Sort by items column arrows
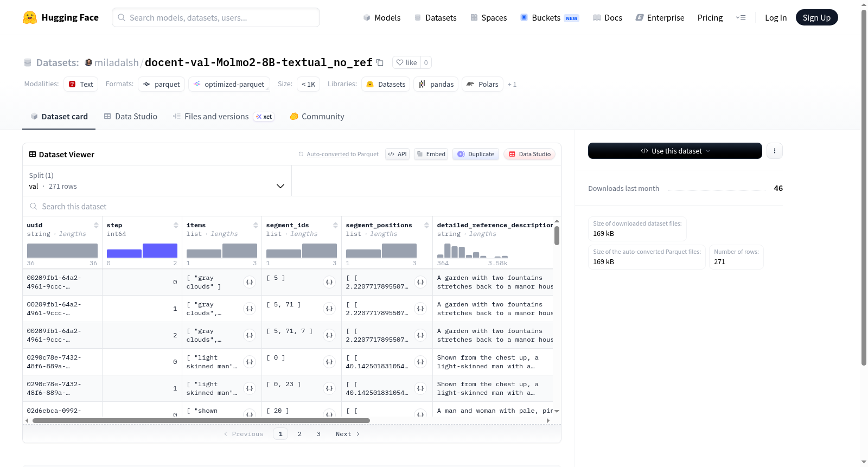This screenshot has width=868, height=467. (256, 225)
